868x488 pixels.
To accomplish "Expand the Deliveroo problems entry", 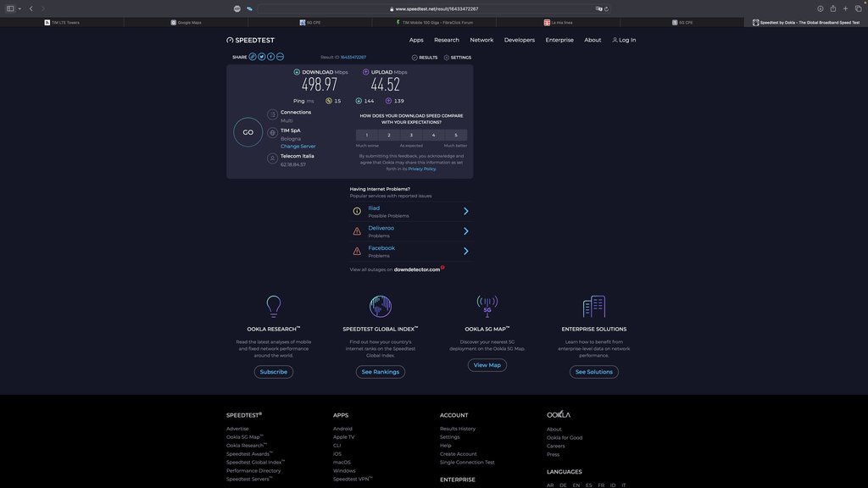I will click(x=465, y=231).
